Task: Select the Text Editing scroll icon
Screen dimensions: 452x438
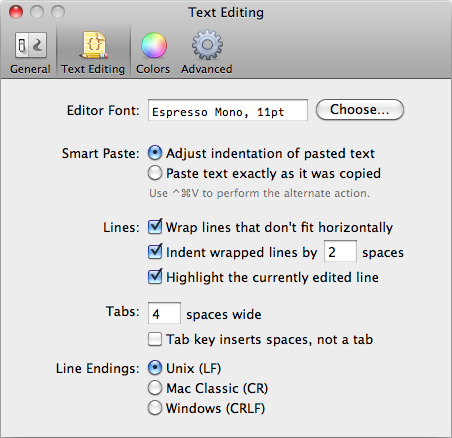Action: (x=94, y=45)
